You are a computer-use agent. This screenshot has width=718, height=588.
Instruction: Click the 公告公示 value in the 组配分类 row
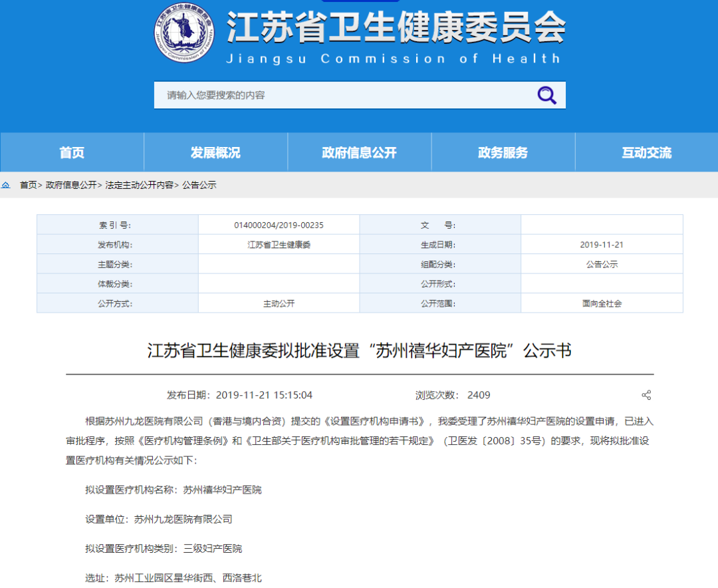(602, 264)
